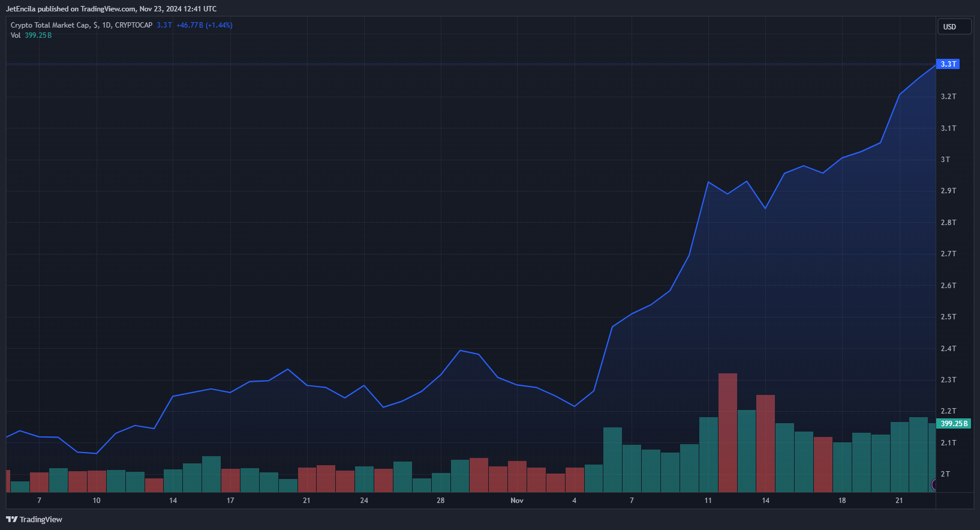Click the TradingView logo at bottom left
The image size is (980, 530).
[x=34, y=519]
